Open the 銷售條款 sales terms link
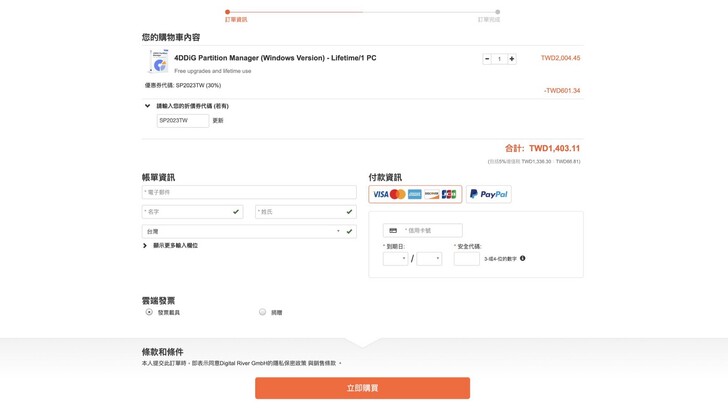 [326, 363]
